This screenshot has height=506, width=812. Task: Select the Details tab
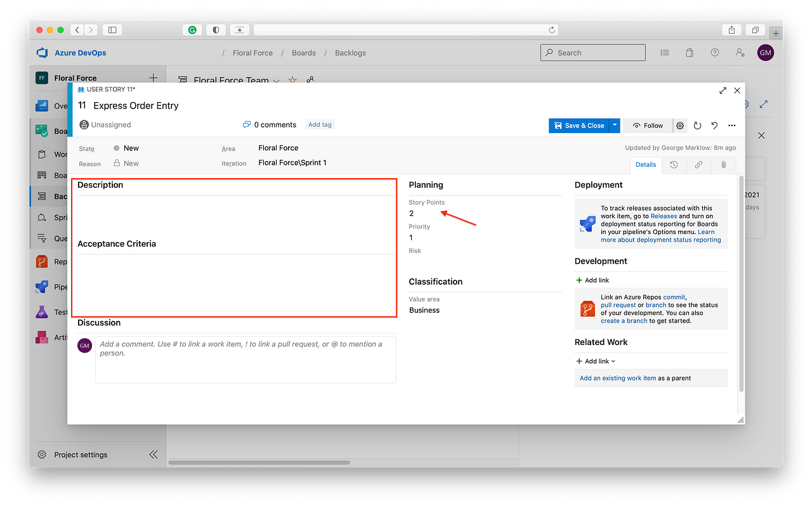645,165
